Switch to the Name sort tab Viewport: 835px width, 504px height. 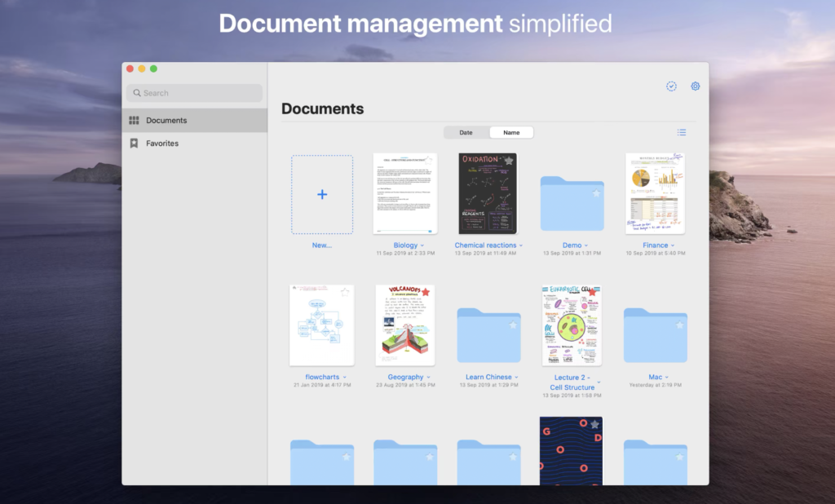click(x=511, y=132)
